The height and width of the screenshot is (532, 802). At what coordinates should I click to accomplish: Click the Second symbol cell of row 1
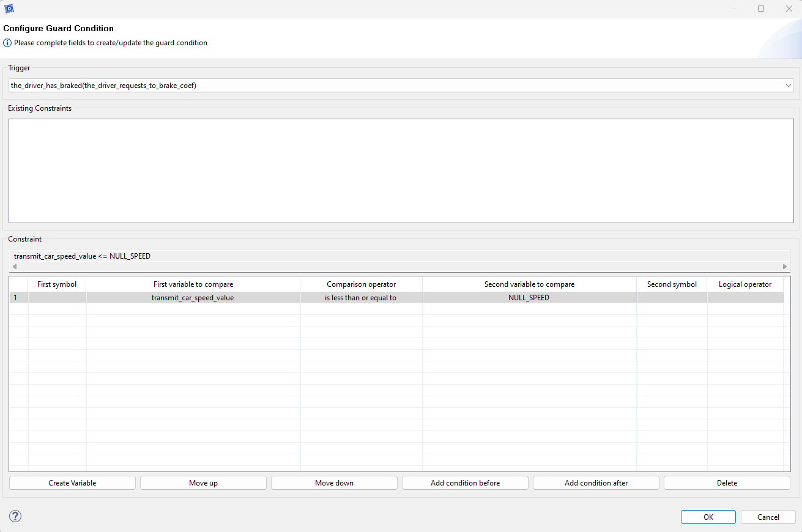[x=672, y=298]
